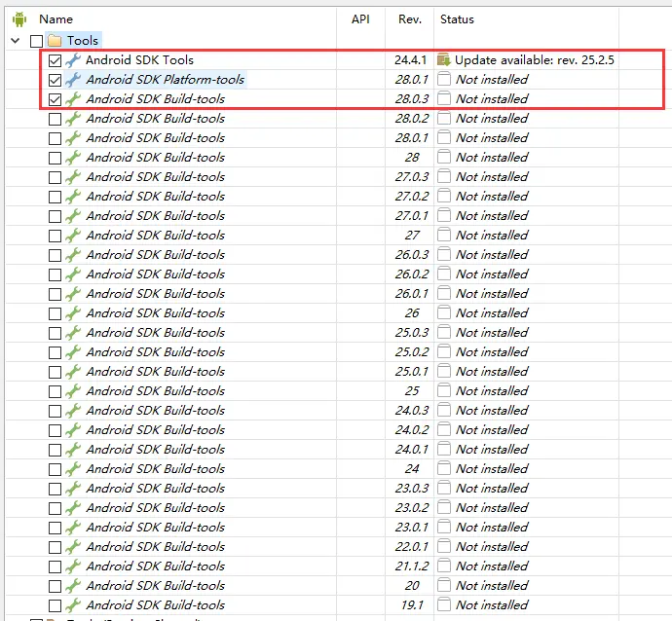This screenshot has width=672, height=621.
Task: Click the Status column header
Action: pos(457,19)
